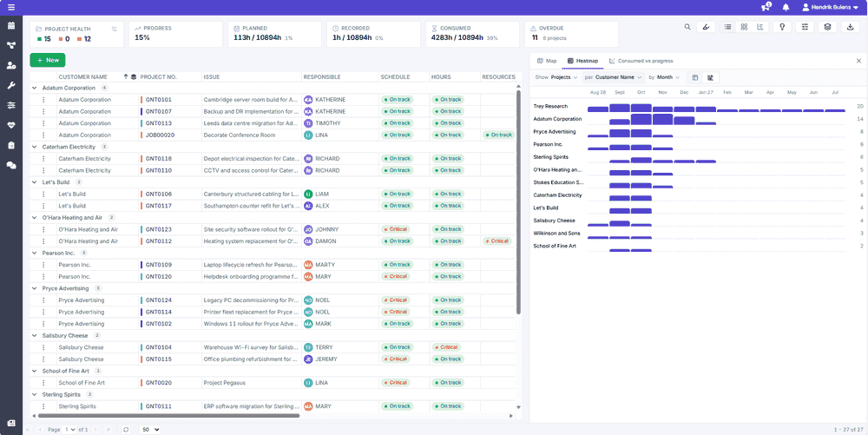Click the table horizontal scrollbar
This screenshot has height=435, width=868.
[x=169, y=415]
